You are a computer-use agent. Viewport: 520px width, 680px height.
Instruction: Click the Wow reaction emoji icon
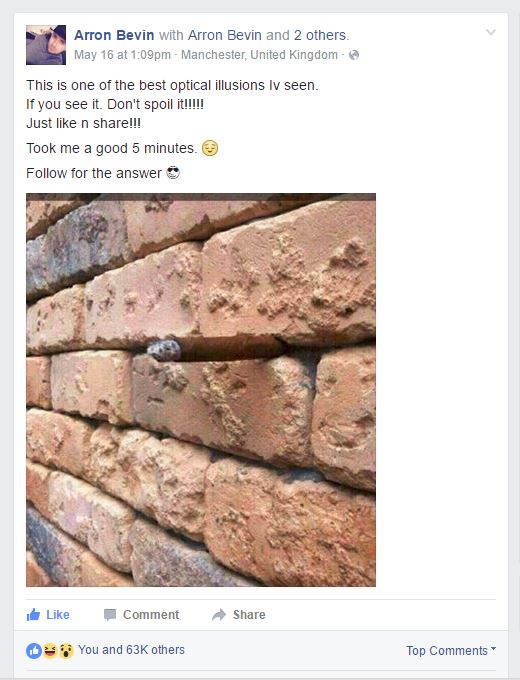[66, 650]
